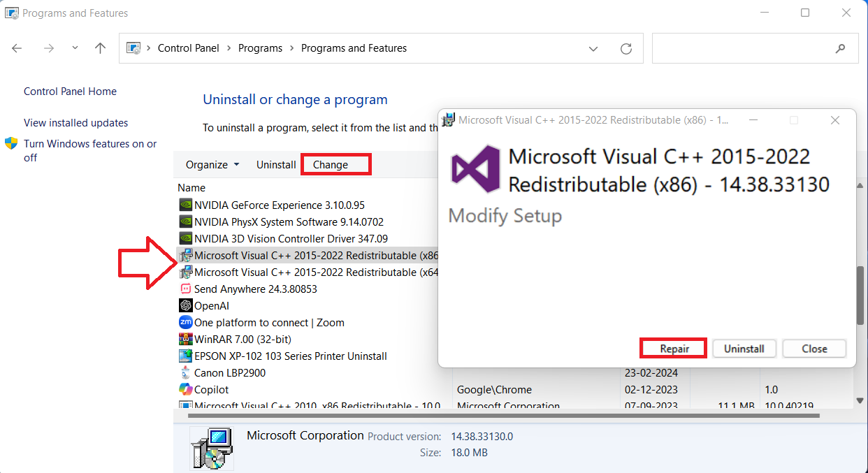This screenshot has width=868, height=473.
Task: Go back with the Back arrow
Action: (x=17, y=48)
